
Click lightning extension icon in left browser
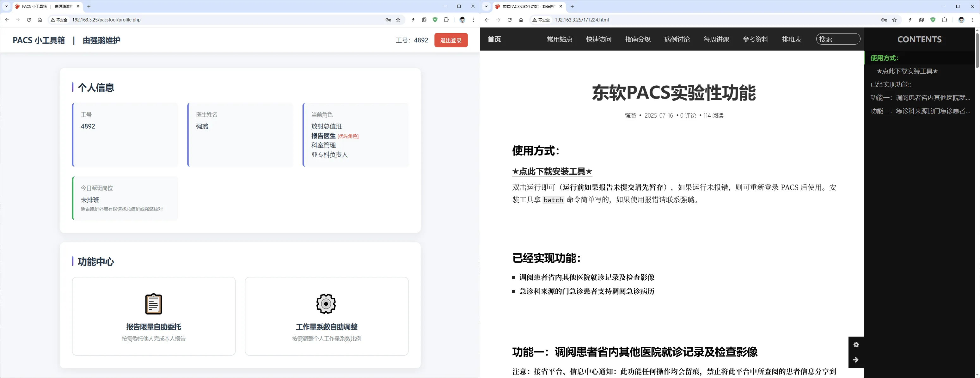(413, 20)
